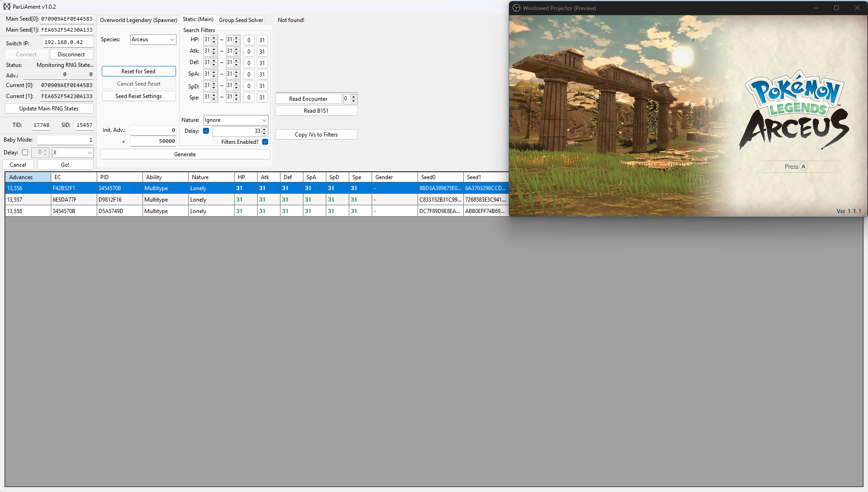Image resolution: width=868 pixels, height=492 pixels.
Task: Click the SpD row 31 preset button
Action: (x=262, y=86)
